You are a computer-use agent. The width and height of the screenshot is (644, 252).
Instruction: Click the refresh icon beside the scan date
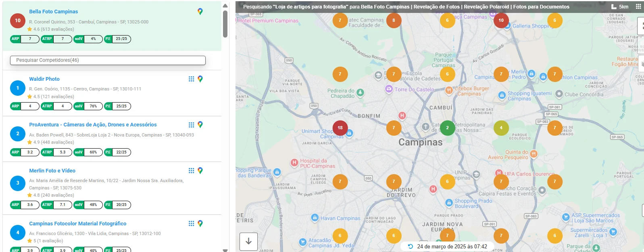411,246
